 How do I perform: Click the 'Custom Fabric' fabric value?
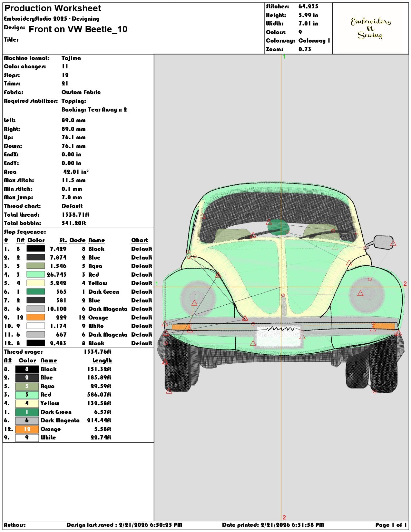81,92
